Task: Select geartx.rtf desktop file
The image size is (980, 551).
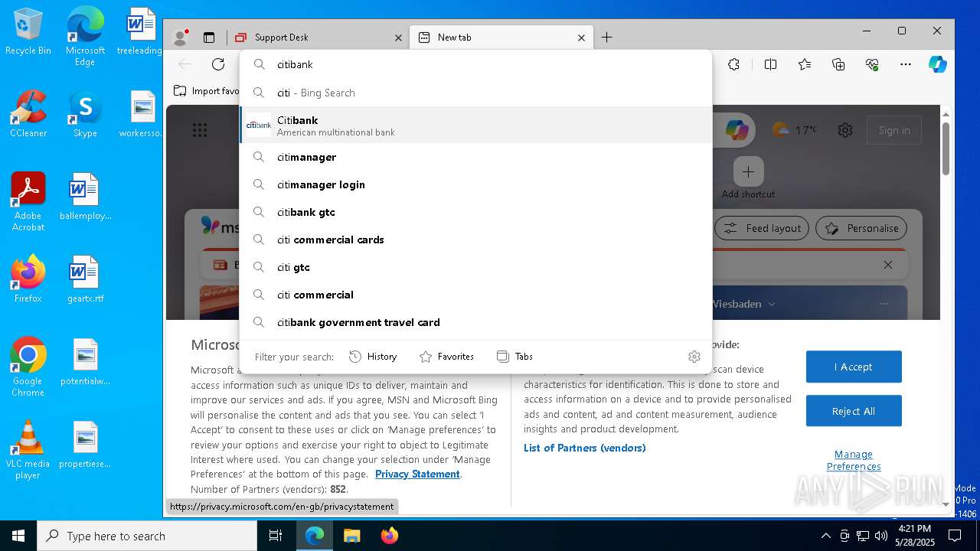Action: click(85, 279)
